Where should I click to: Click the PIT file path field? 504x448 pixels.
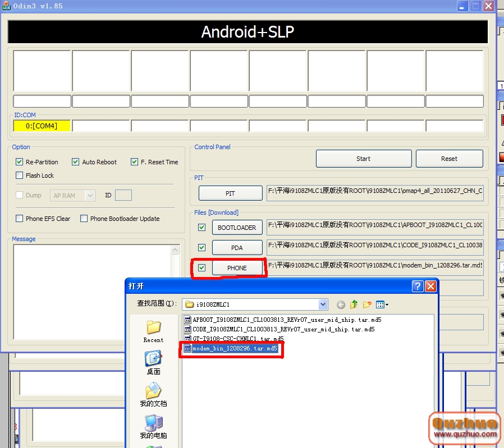(x=375, y=193)
